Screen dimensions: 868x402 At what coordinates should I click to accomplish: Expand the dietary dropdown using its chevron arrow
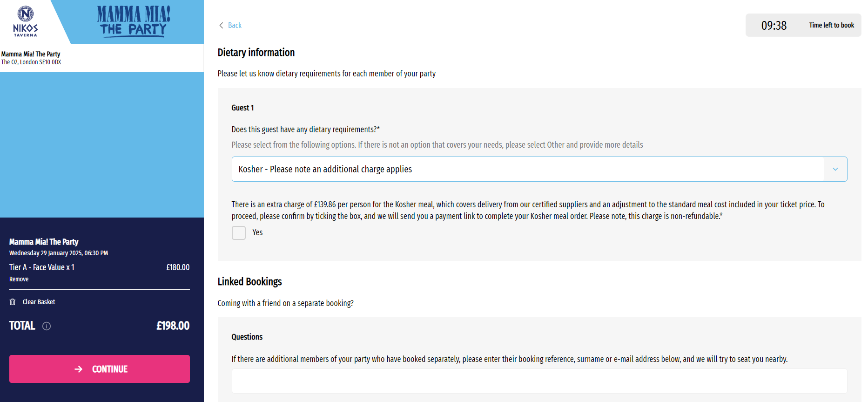click(835, 169)
